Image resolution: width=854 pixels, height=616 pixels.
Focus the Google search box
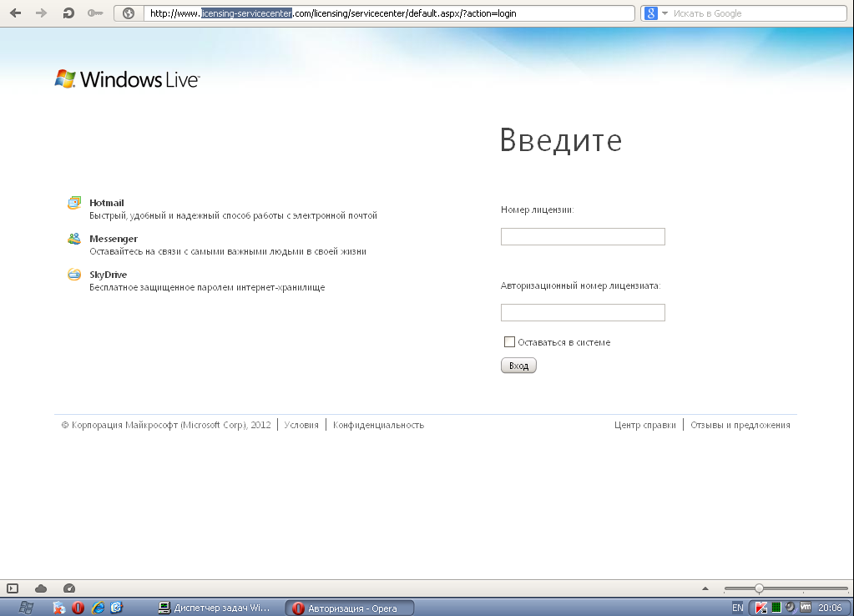[x=758, y=13]
